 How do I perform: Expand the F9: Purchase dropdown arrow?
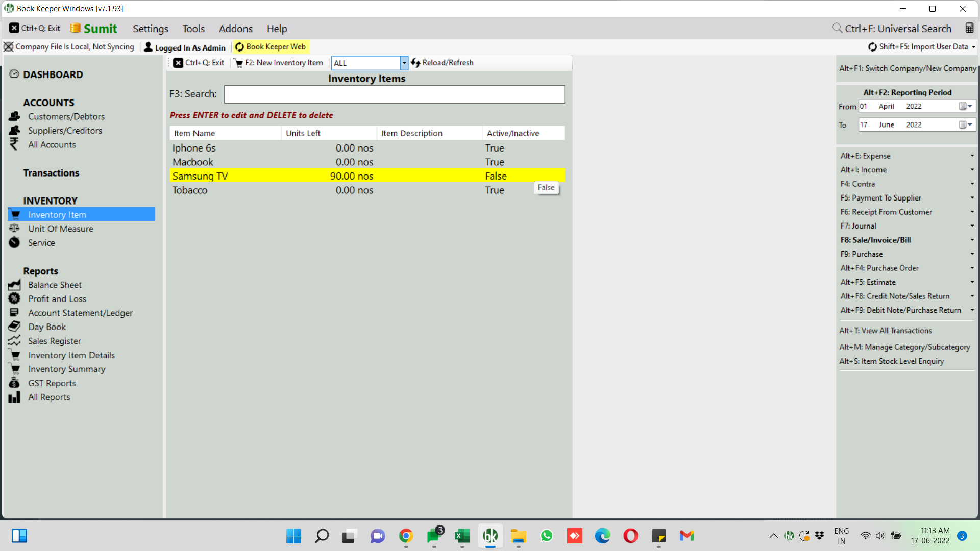click(972, 254)
